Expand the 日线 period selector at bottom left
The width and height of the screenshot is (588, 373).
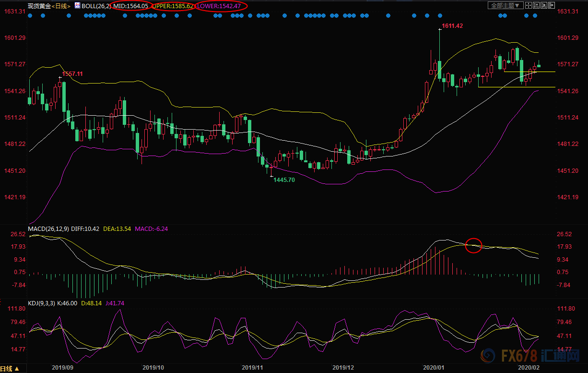10,369
